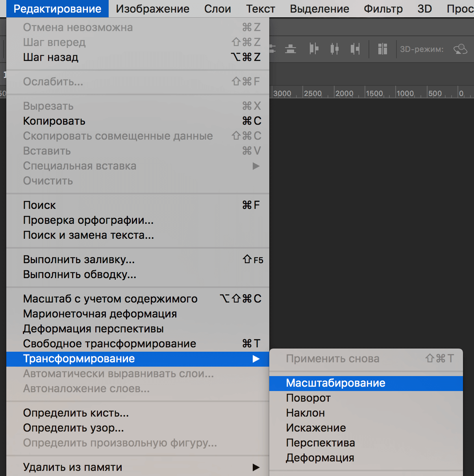Click Определить кисть menu entry
Image resolution: width=474 pixels, height=476 pixels.
(x=76, y=413)
